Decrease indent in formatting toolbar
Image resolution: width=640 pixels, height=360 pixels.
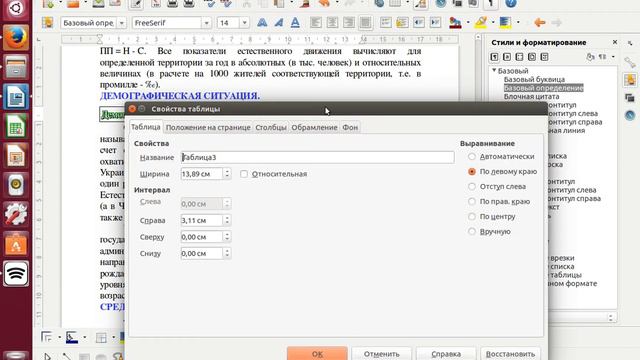419,22
